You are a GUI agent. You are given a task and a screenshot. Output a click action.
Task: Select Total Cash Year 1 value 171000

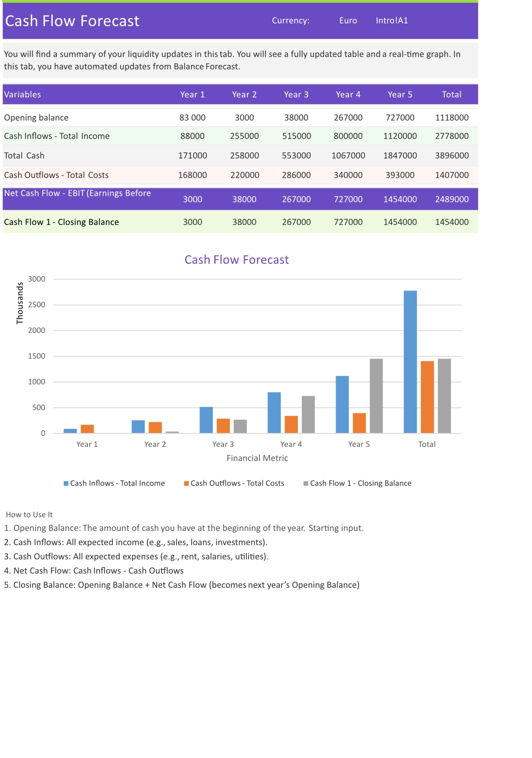point(193,156)
